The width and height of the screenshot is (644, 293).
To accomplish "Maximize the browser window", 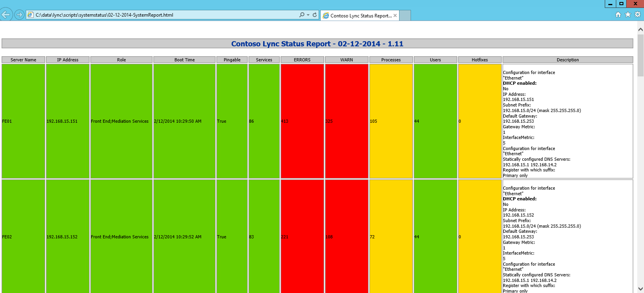I will point(621,4).
